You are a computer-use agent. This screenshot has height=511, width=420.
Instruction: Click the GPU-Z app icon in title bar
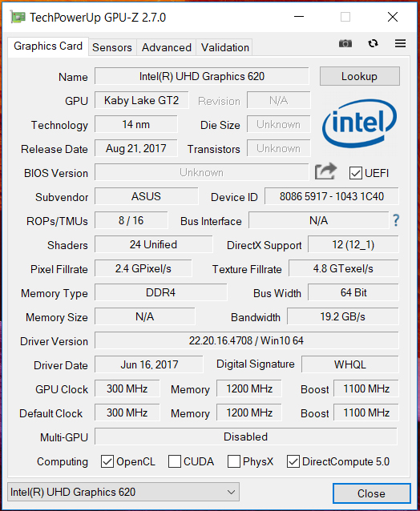tap(18, 17)
